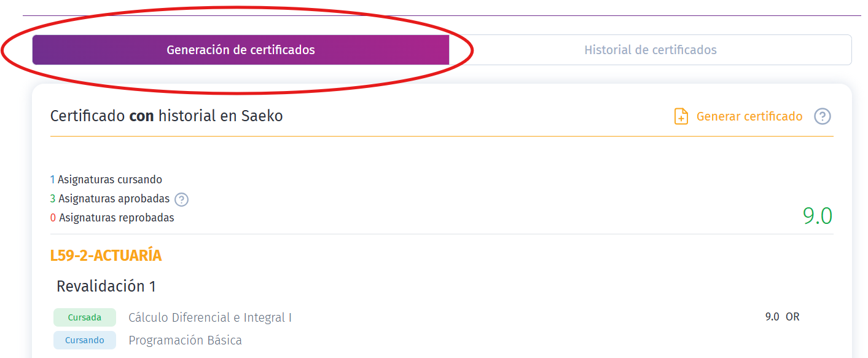Select the Cálculo Diferencial e Integral I subject
This screenshot has height=358, width=868.
(x=209, y=317)
